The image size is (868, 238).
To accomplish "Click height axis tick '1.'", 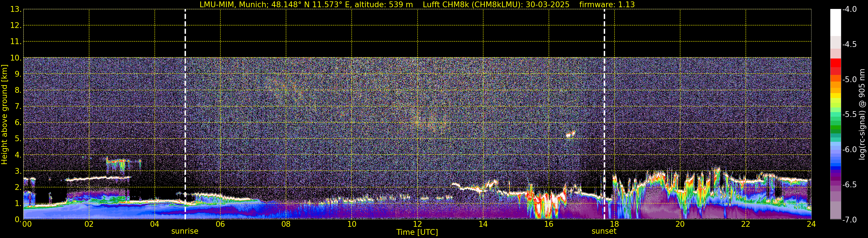I will [18, 204].
